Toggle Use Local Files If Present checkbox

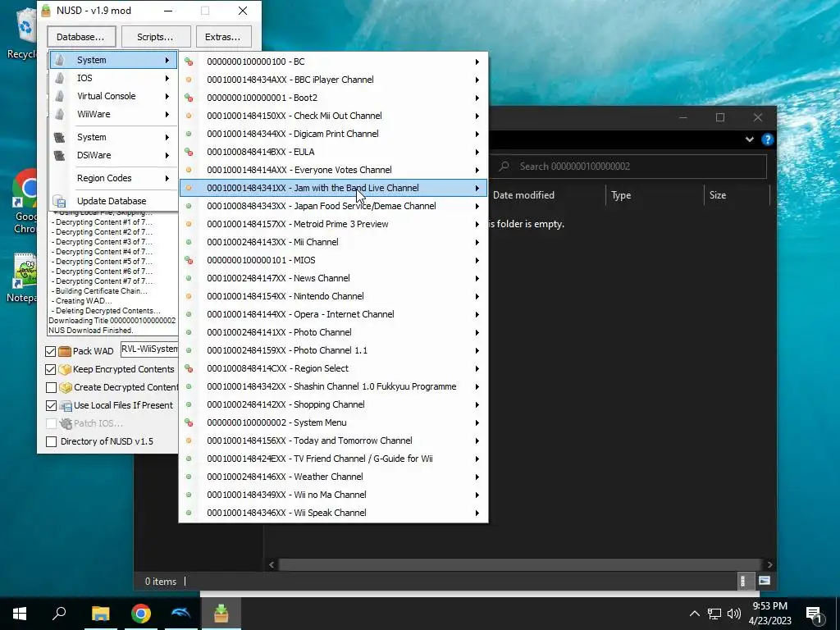(52, 405)
